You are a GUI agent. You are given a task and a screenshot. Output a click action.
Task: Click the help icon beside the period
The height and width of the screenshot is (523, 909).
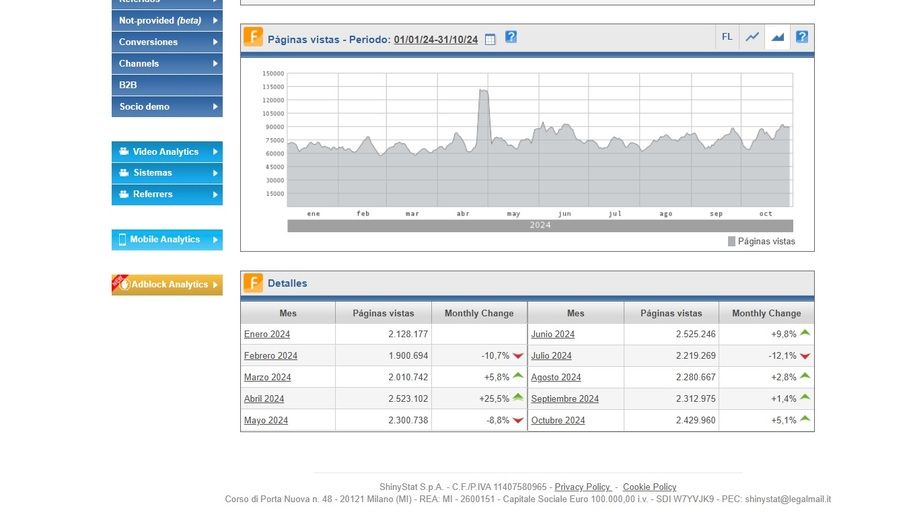(511, 37)
